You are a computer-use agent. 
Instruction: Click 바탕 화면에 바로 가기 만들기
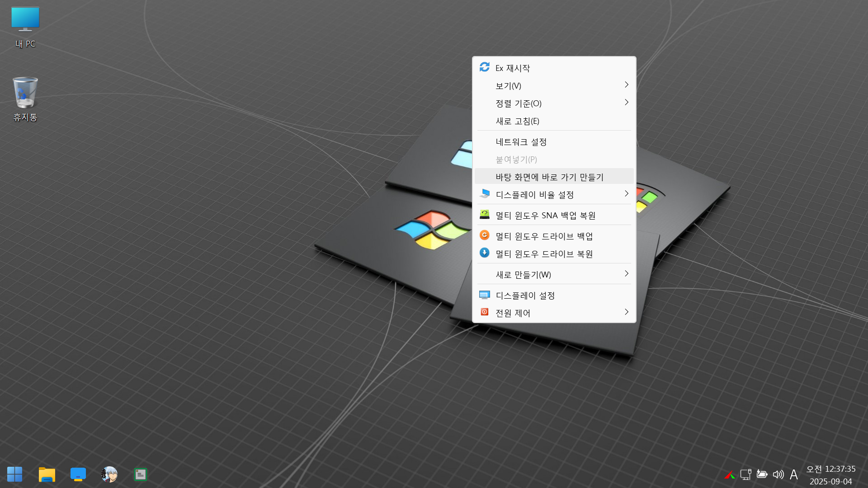click(x=549, y=177)
